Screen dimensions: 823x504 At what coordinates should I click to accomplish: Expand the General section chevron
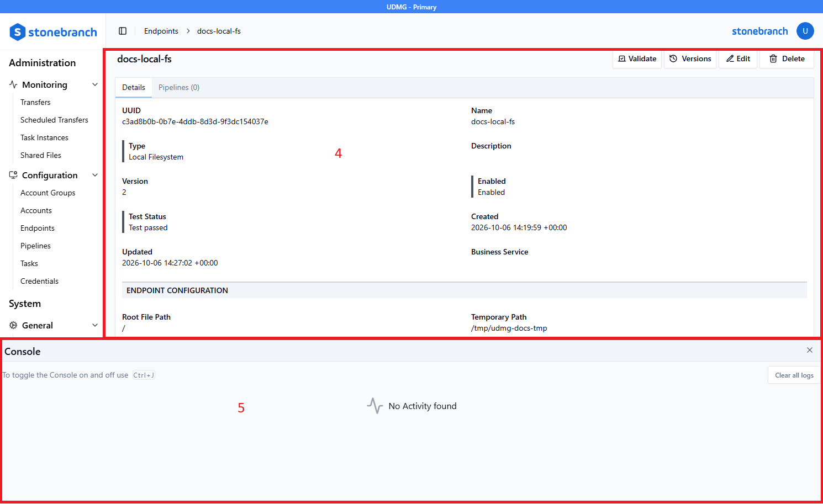(x=95, y=325)
